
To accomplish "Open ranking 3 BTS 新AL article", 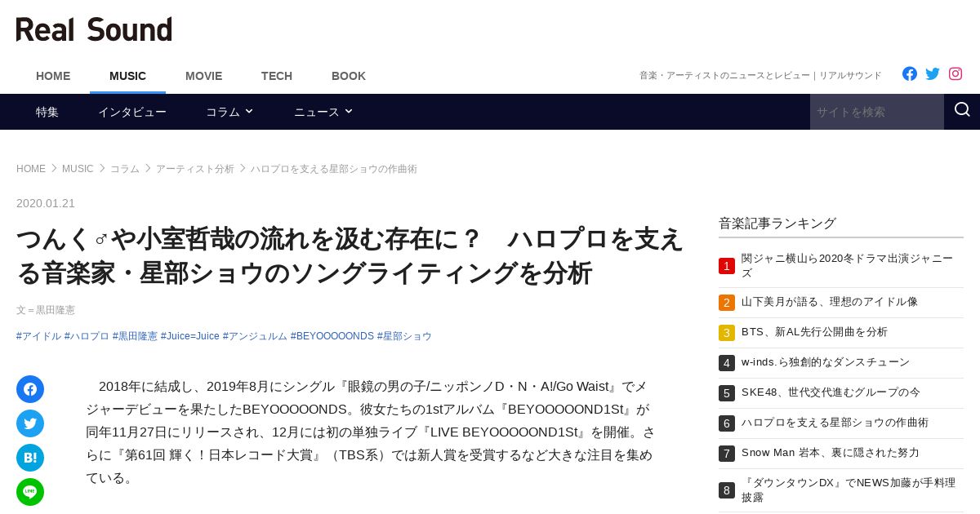I will (841, 332).
